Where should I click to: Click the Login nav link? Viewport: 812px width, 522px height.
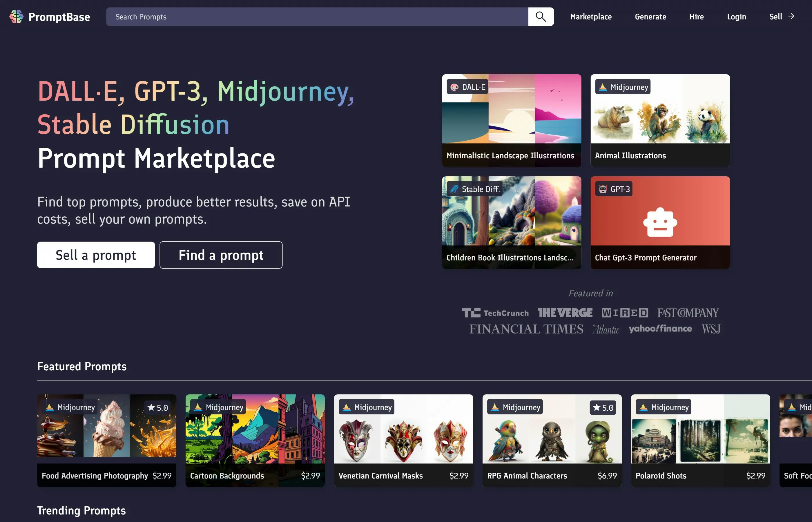736,17
